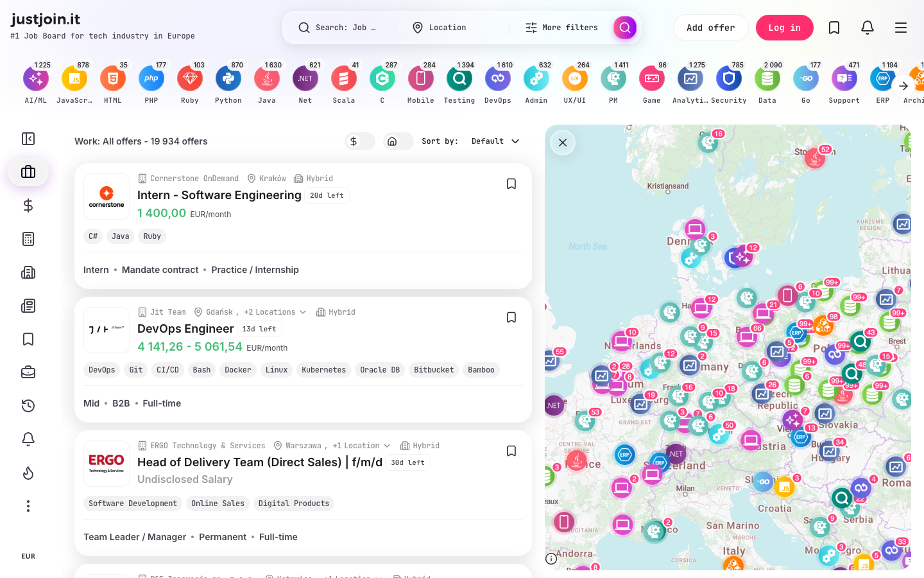Click the ERGO company logo
The height and width of the screenshot is (578, 924).
[x=107, y=464]
